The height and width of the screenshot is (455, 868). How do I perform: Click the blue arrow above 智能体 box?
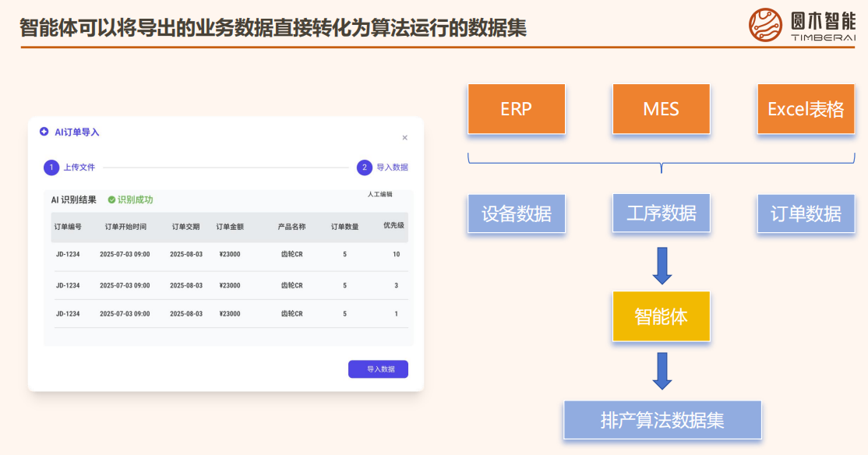tap(662, 265)
